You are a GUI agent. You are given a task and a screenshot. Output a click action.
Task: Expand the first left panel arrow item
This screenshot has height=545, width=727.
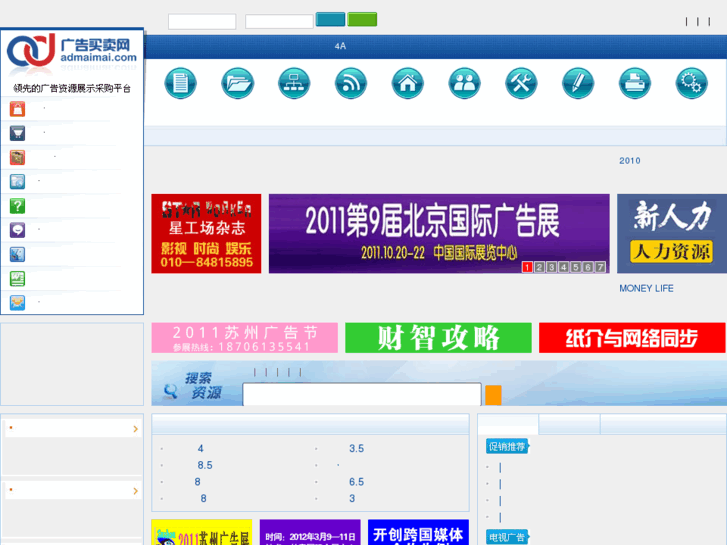point(135,429)
